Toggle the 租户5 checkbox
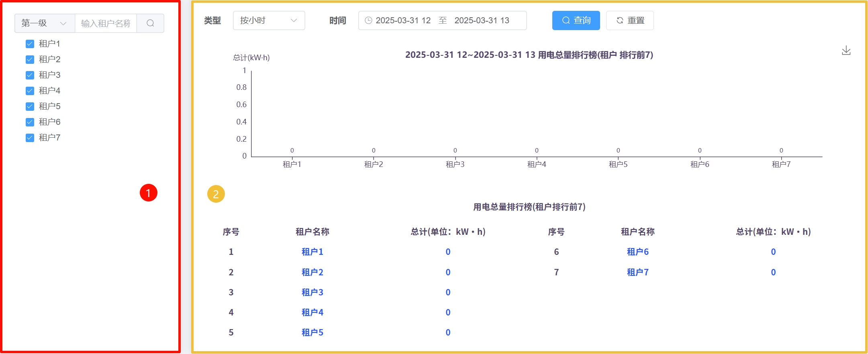The image size is (868, 354). [30, 106]
